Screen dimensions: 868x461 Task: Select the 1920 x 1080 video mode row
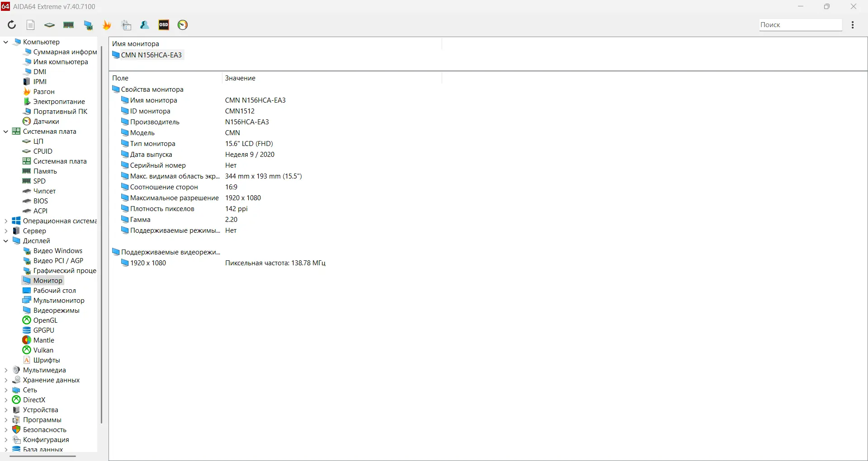click(x=223, y=263)
